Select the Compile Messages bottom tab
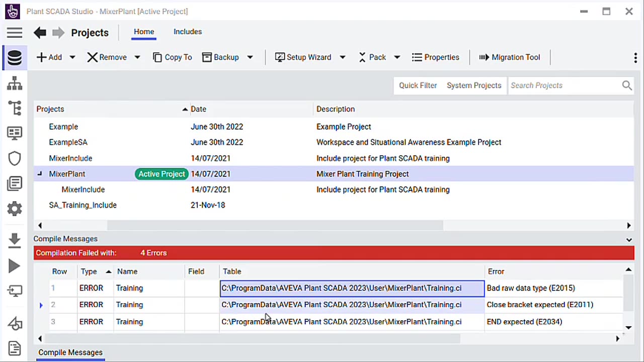The height and width of the screenshot is (362, 644). point(70,352)
